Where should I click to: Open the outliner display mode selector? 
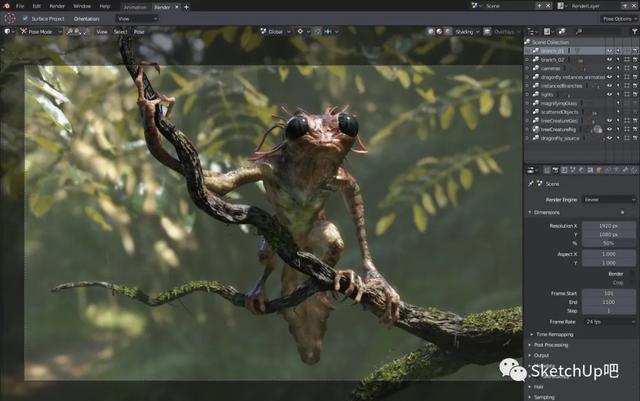[549, 31]
